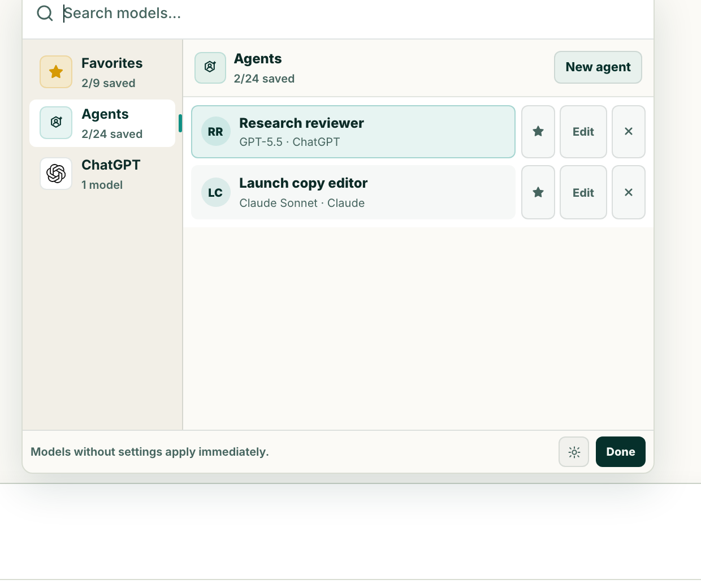Image resolution: width=701 pixels, height=588 pixels.
Task: Open the Favorites category in sidebar
Action: click(102, 72)
